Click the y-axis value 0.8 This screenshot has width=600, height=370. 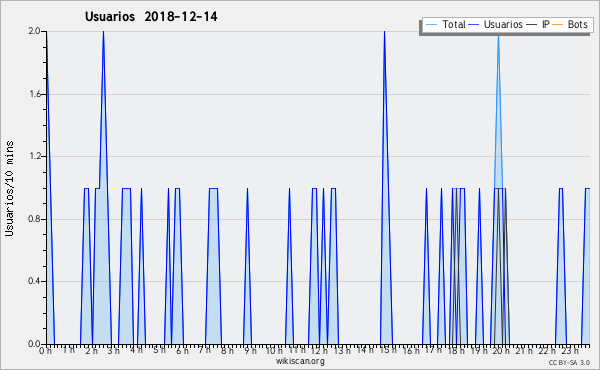click(x=34, y=219)
